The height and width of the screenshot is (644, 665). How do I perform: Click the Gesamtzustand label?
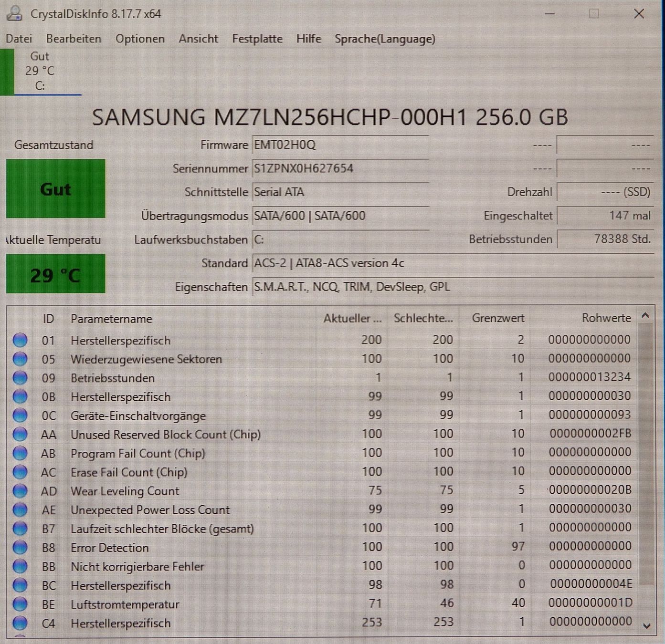point(53,145)
